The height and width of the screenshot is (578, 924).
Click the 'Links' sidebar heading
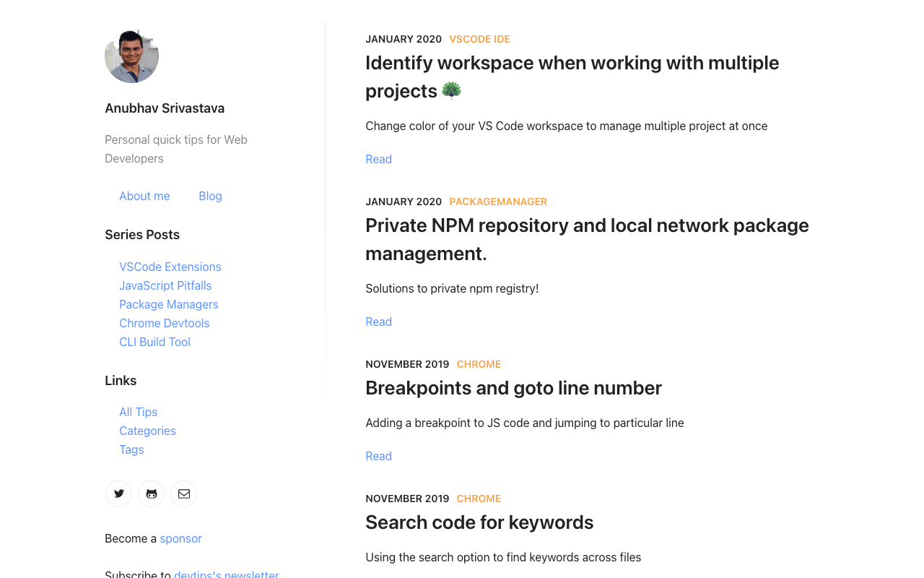(x=121, y=381)
